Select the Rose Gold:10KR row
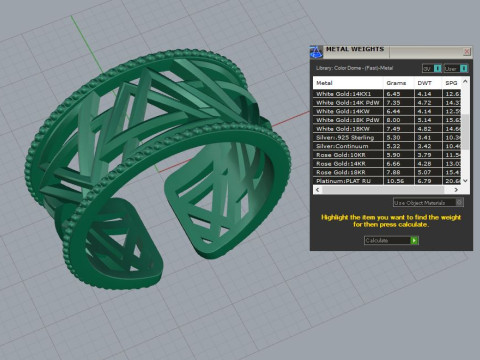This screenshot has height=360, width=480. point(387,155)
